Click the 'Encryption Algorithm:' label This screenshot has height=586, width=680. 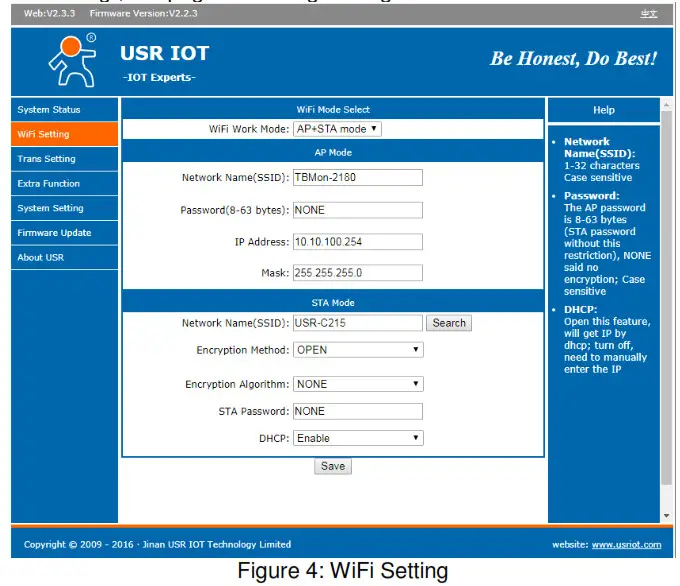(x=237, y=384)
